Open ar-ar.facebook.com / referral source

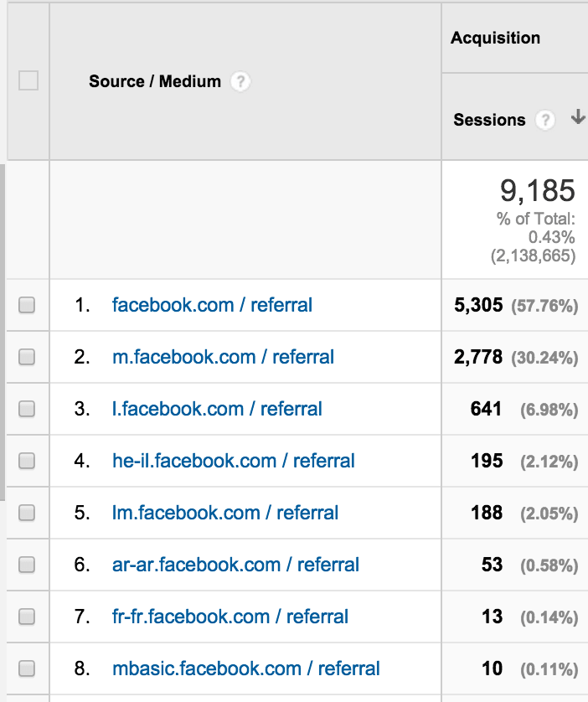click(235, 565)
